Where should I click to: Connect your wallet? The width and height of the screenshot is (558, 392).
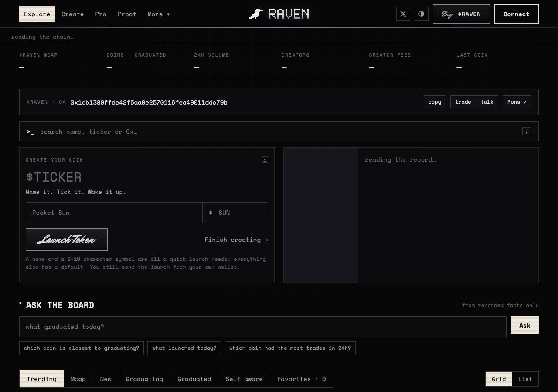click(x=517, y=14)
